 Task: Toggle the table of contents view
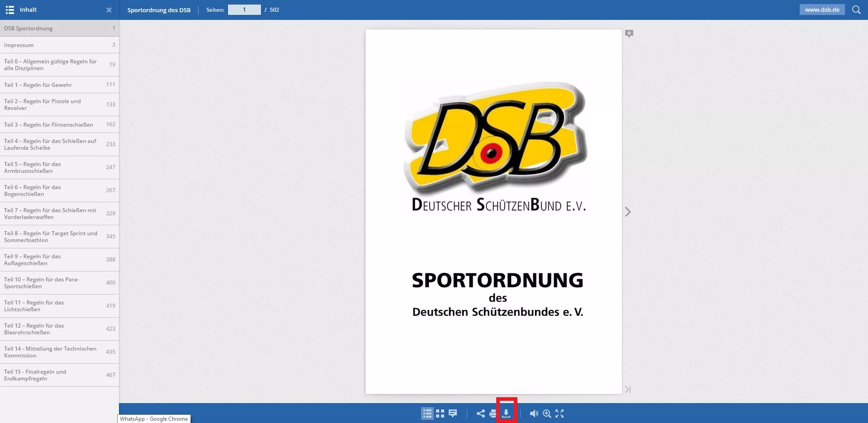point(427,413)
